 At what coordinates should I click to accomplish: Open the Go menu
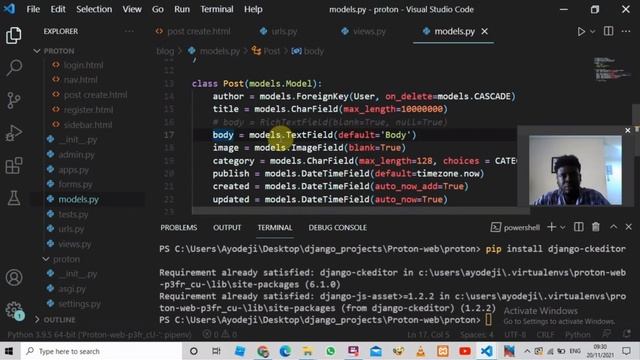click(158, 9)
